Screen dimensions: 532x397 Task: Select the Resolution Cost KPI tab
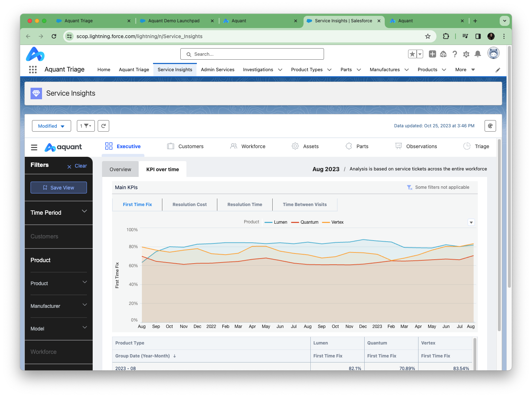point(190,205)
